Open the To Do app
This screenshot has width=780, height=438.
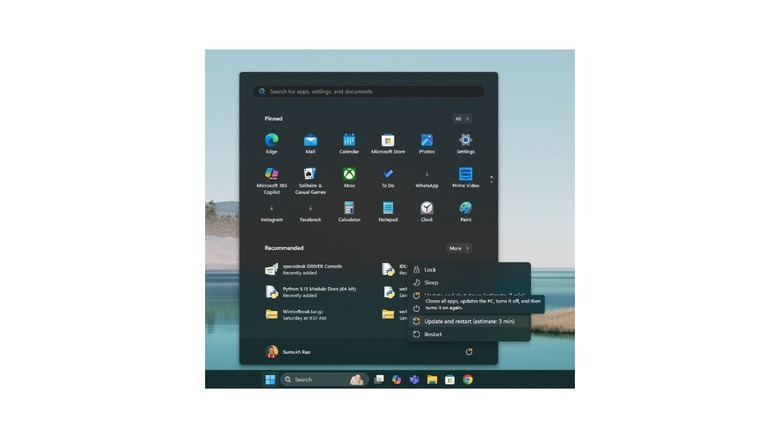(388, 177)
